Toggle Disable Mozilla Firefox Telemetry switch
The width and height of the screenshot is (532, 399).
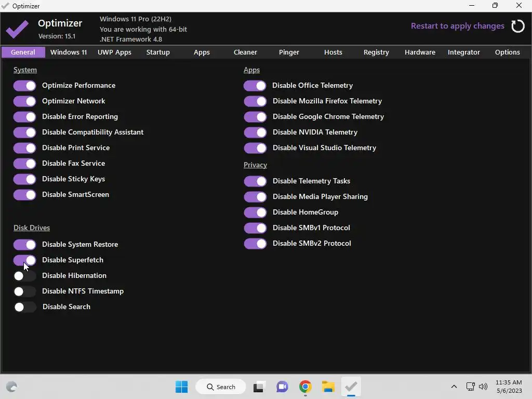(x=255, y=101)
